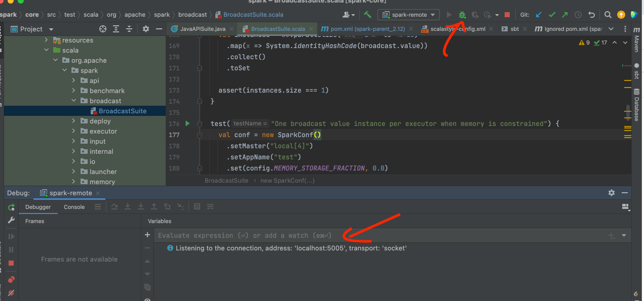644x301 pixels.
Task: Open the Console tab in Debug
Action: (74, 207)
